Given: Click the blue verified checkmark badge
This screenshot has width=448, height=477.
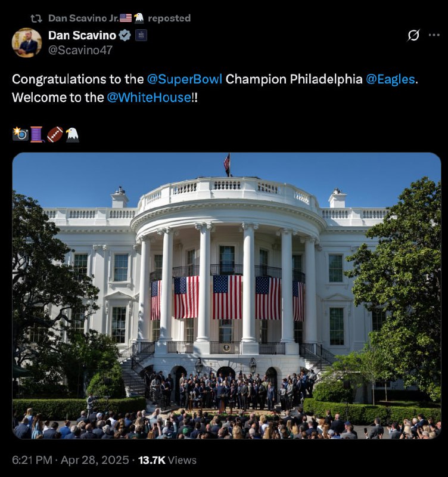Looking at the screenshot, I should (x=125, y=36).
